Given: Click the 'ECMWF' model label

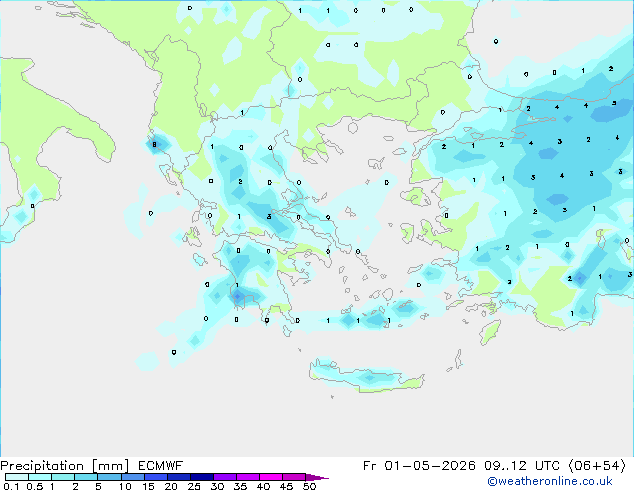Looking at the screenshot, I should click(161, 466).
